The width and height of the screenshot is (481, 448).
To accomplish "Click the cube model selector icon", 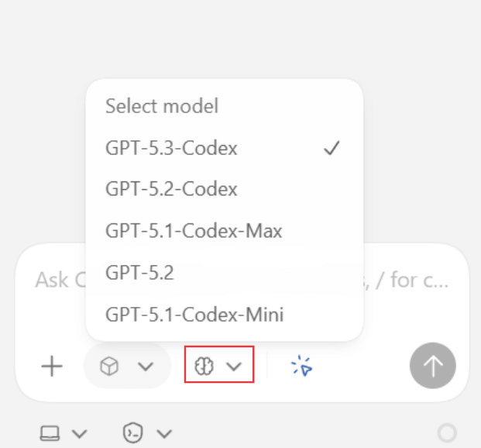I will (x=113, y=367).
